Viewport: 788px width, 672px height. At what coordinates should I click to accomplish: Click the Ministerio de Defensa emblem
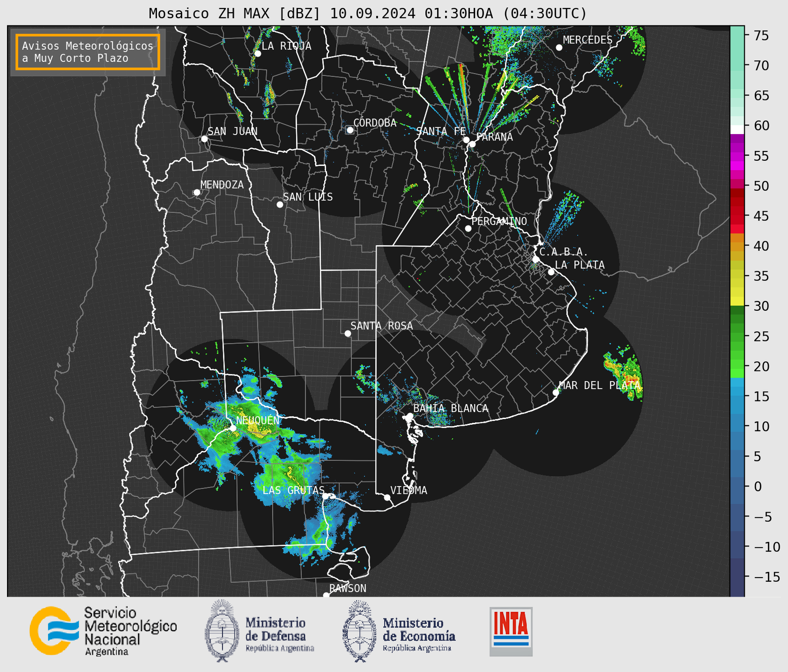click(221, 631)
